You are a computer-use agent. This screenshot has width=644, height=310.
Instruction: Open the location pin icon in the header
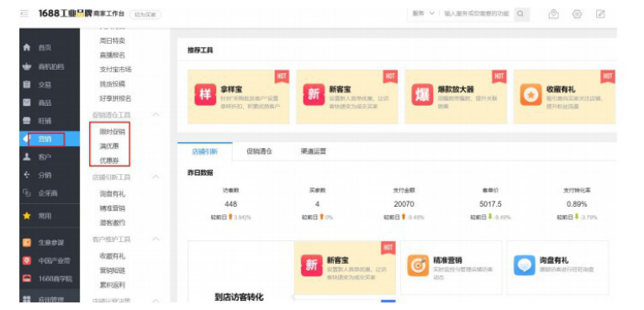(x=554, y=14)
